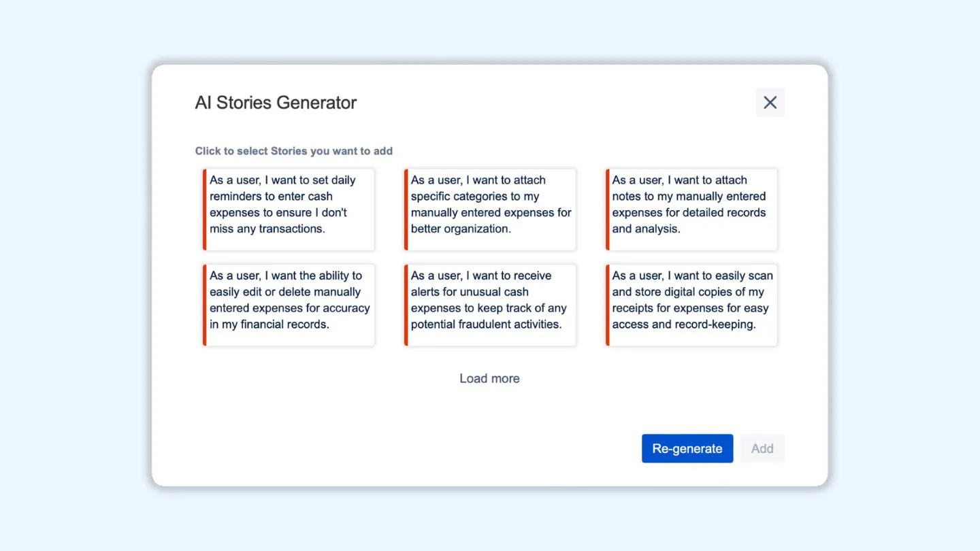The height and width of the screenshot is (551, 980).
Task: Select the attach notes story card
Action: point(691,210)
